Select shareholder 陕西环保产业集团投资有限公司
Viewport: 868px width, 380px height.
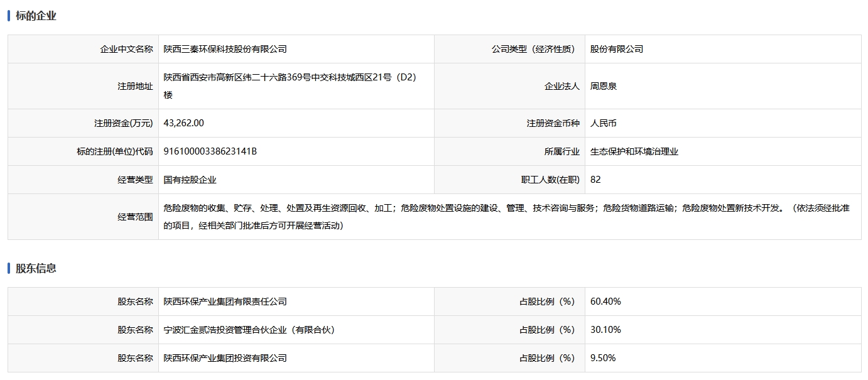[225, 358]
